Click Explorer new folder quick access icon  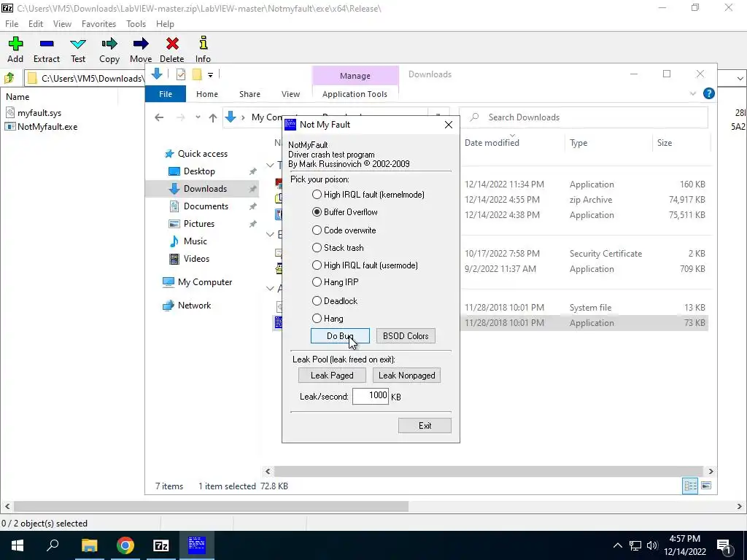pos(197,74)
